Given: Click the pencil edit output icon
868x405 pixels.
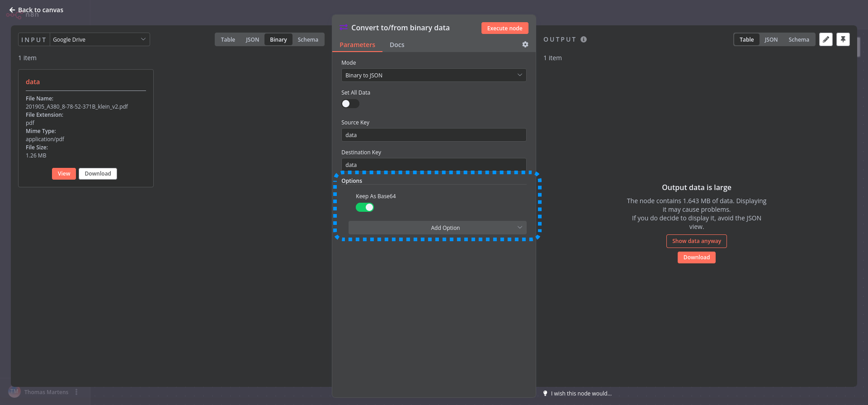Looking at the screenshot, I should click(x=826, y=39).
